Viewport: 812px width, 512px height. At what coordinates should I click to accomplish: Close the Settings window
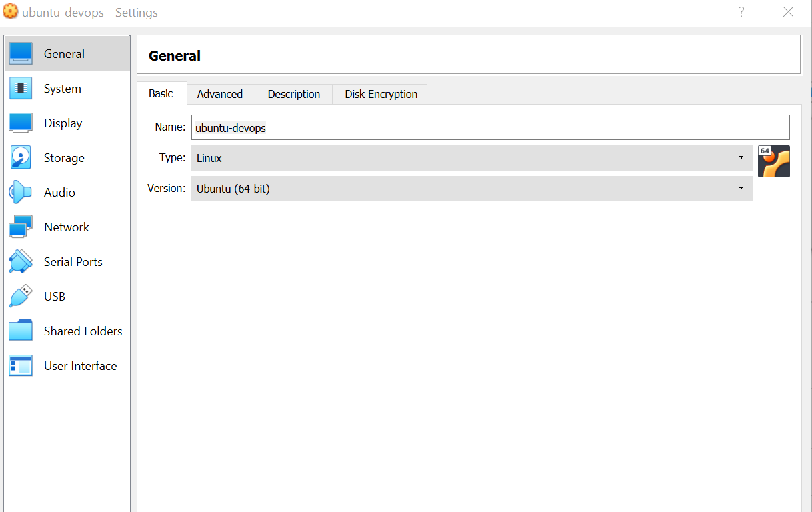point(789,12)
